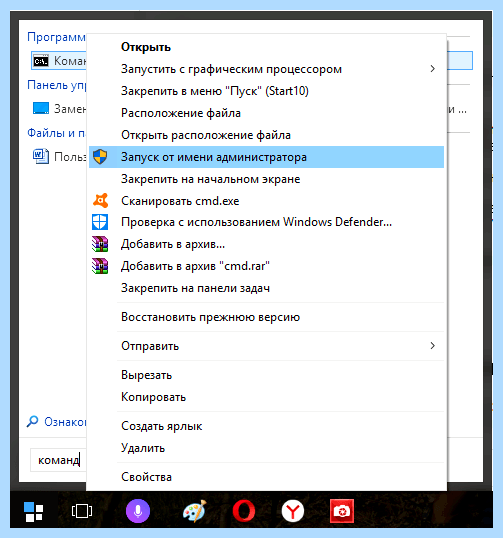This screenshot has height=538, width=503.
Task: Choose Добавить в архив... entry
Action: 266,244
